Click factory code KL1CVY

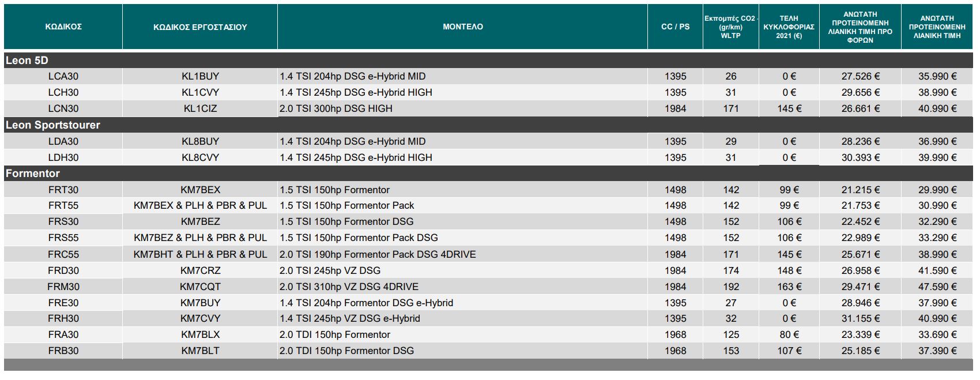(x=200, y=92)
